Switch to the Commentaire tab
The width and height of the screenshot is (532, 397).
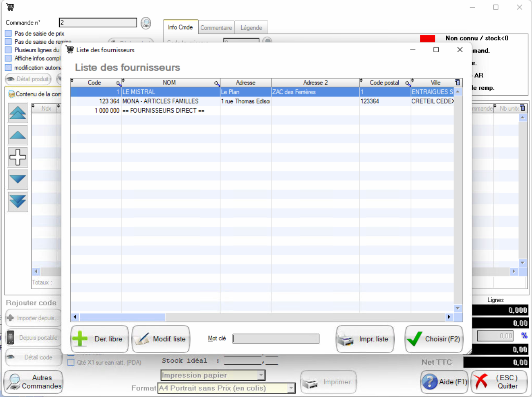point(216,28)
